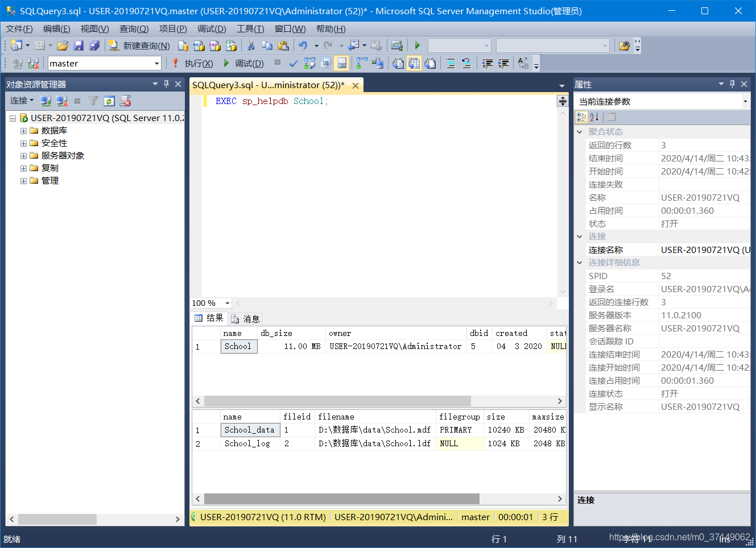Open the 100 % zoom dropdown
This screenshot has height=548, width=756.
228,303
